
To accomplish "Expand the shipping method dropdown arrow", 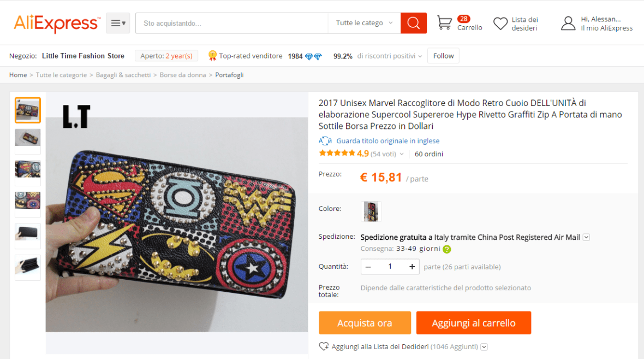I will click(586, 237).
